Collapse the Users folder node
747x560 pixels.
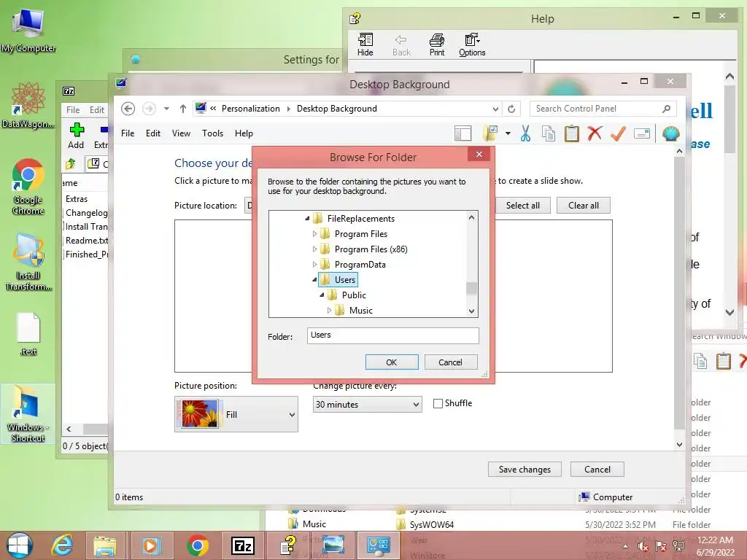[314, 279]
